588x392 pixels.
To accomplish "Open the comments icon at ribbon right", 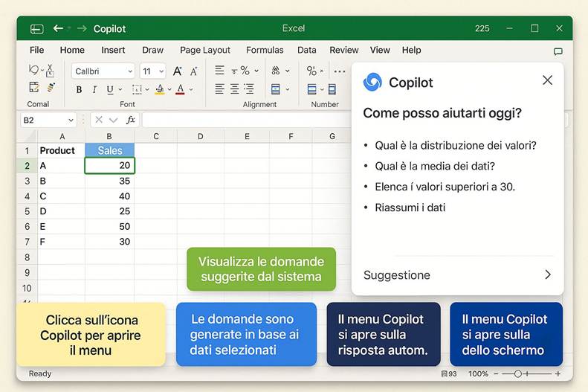I will tap(558, 51).
